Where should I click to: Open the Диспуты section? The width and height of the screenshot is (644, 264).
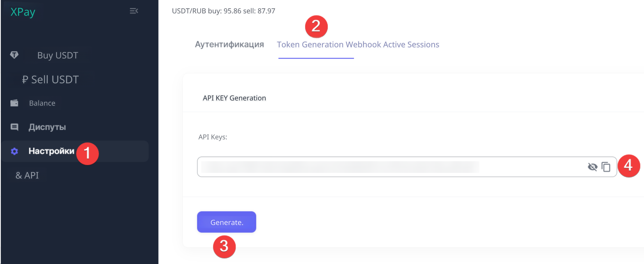click(47, 127)
